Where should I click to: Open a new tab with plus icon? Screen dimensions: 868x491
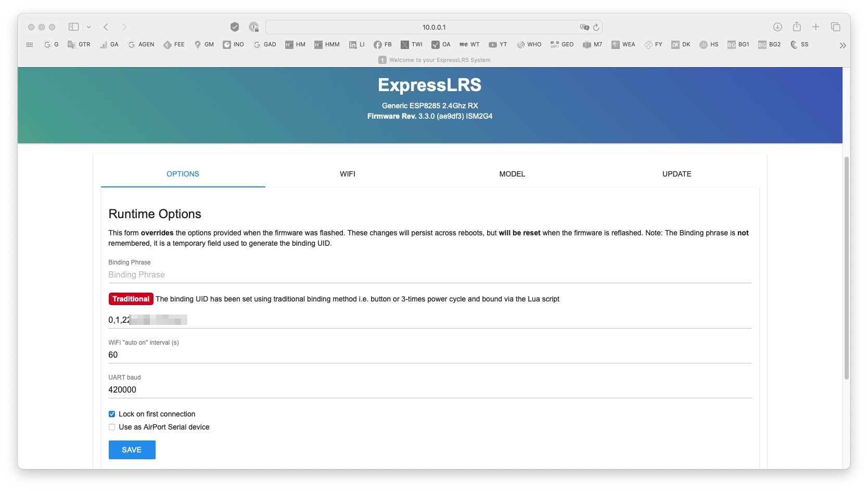pos(816,27)
